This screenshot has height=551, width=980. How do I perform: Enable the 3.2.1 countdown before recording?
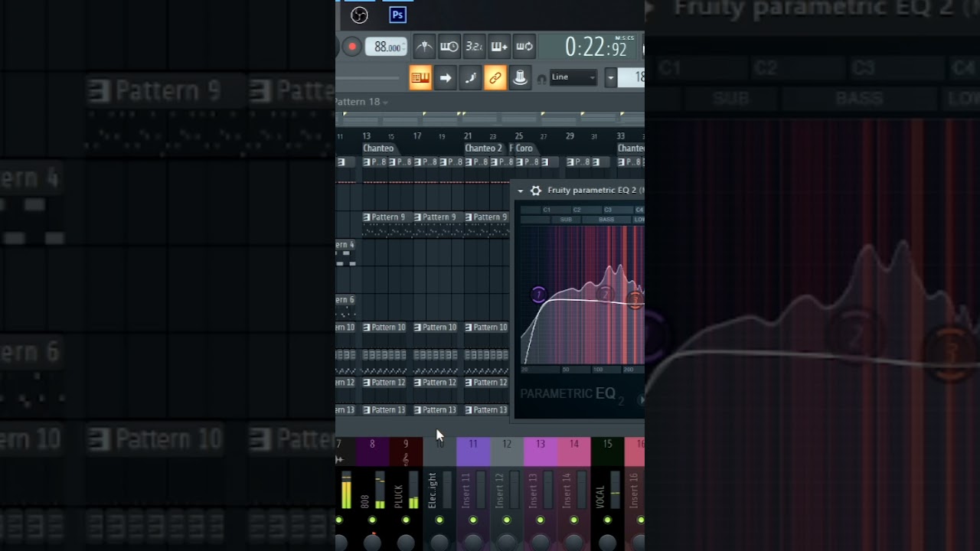pyautogui.click(x=474, y=47)
